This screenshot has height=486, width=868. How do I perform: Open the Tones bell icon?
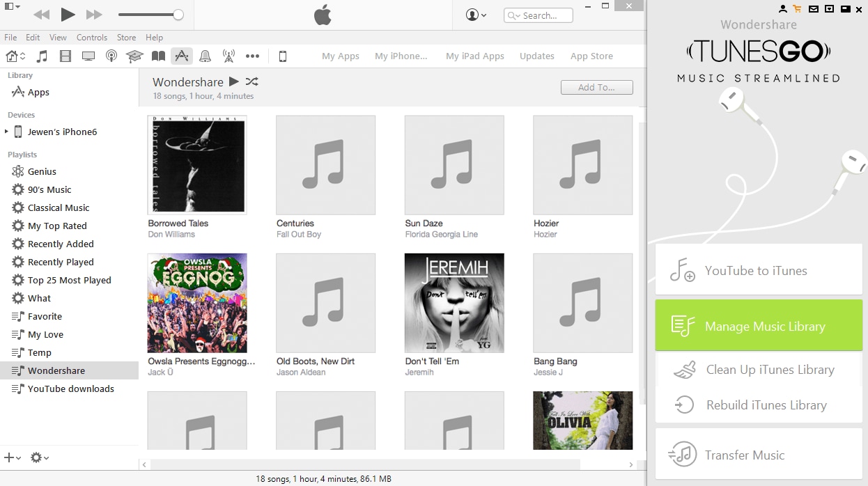(206, 56)
